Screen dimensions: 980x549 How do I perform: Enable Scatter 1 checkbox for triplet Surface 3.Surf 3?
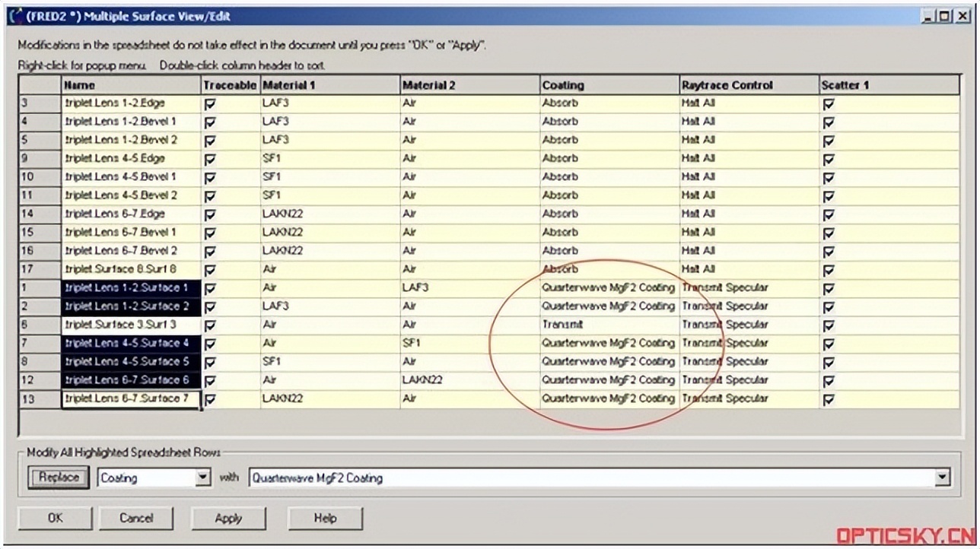(x=829, y=325)
